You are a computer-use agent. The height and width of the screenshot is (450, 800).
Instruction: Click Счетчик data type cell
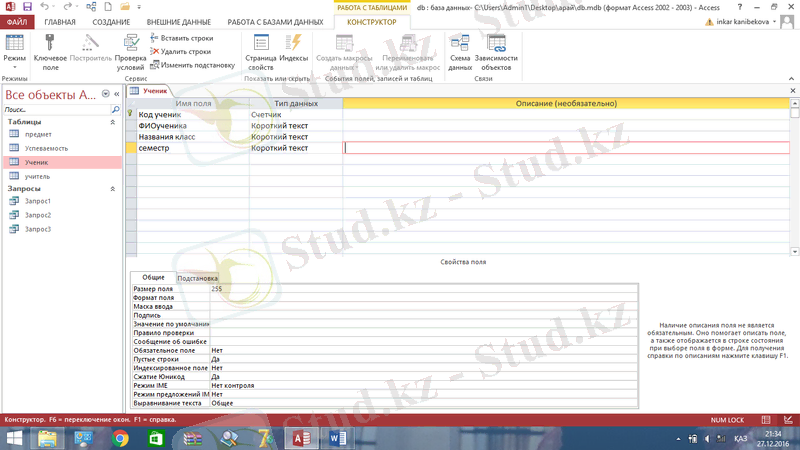tap(296, 115)
